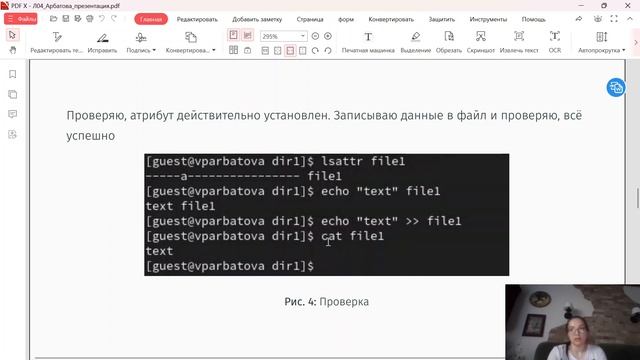Rotate page clockwise
Viewport: 640px width, 360px height.
[x=315, y=51]
